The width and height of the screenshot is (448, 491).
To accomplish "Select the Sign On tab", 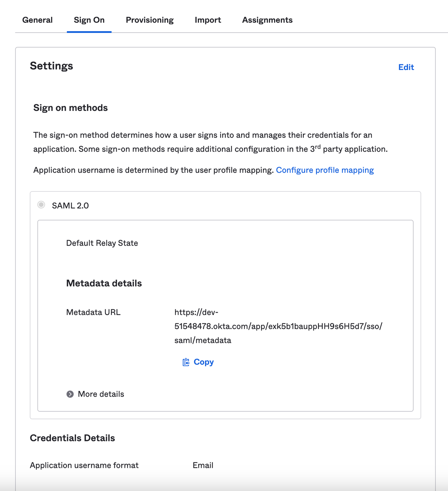I will tap(89, 20).
